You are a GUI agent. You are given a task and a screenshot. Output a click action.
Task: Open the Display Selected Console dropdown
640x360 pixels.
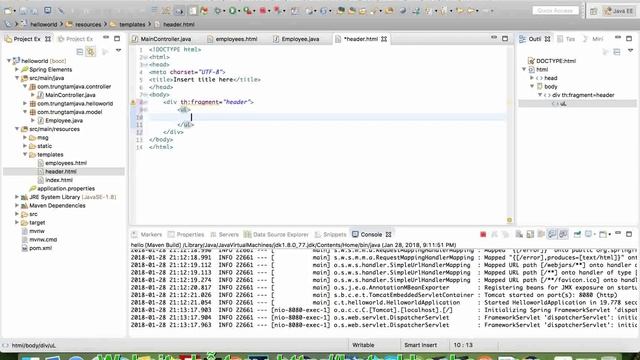point(595,235)
